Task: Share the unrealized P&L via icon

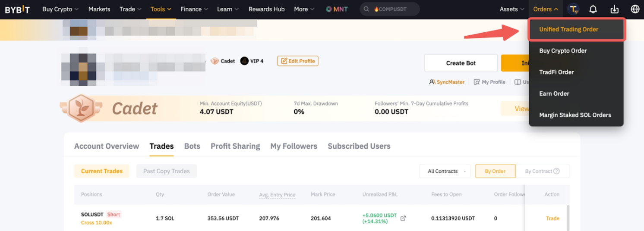Action: 403,218
